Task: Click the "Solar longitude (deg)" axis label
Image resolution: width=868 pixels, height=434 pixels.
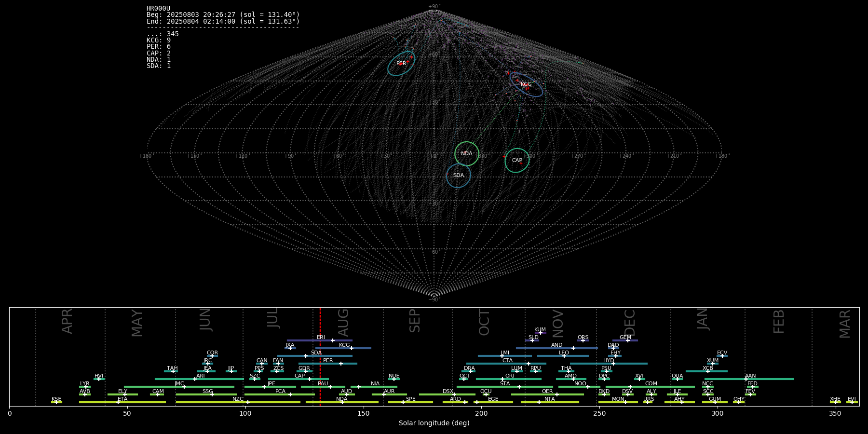Action: pos(434,423)
